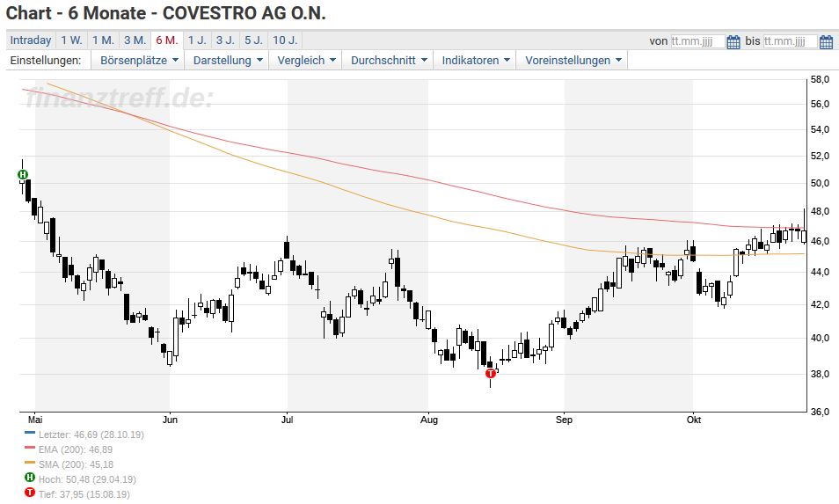Expand the Durchschnitt dropdown
Image resolution: width=839 pixels, height=504 pixels.
[389, 61]
